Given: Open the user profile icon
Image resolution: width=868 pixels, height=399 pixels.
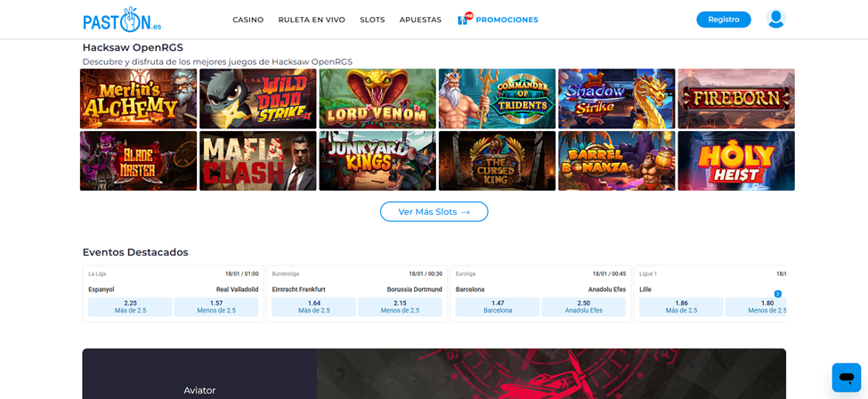Looking at the screenshot, I should [775, 19].
